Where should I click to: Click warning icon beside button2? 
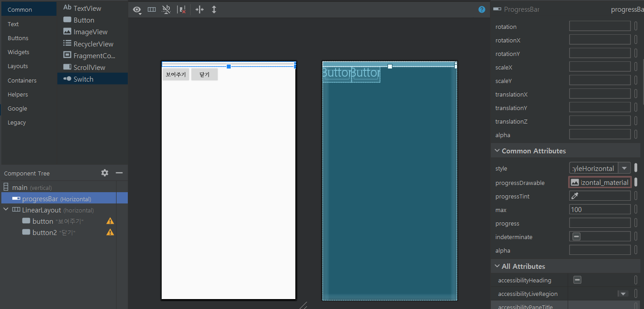[110, 232]
